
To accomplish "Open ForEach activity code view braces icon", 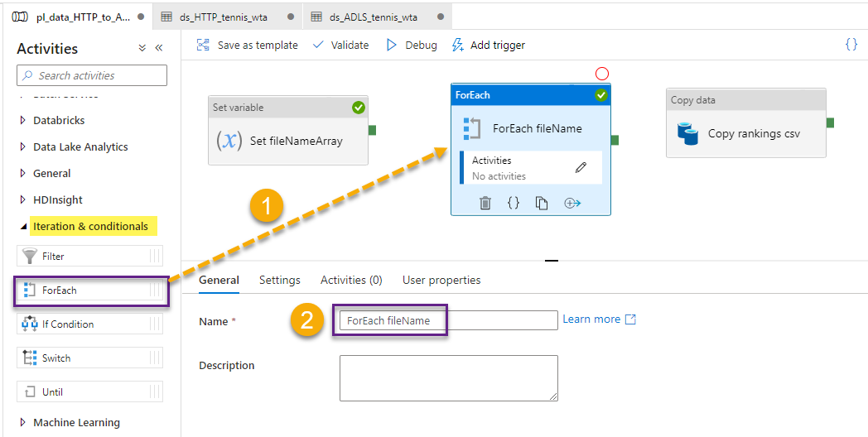I will click(514, 203).
